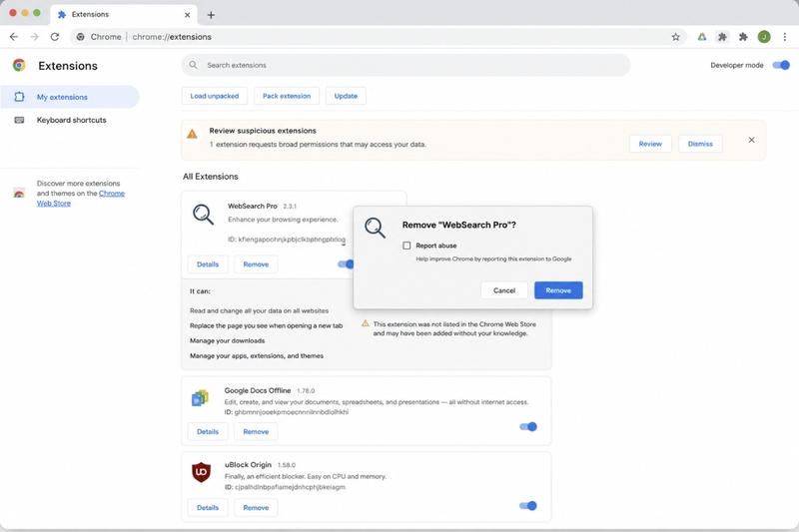This screenshot has height=532, width=799.
Task: Open the Chrome three-dot menu
Action: pyautogui.click(x=785, y=37)
